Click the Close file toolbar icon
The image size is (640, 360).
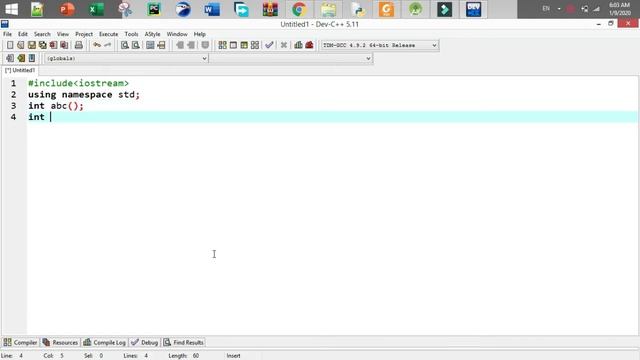coord(53,45)
